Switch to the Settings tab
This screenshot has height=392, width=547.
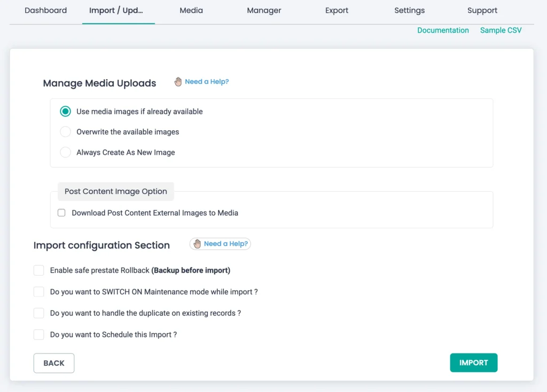click(x=410, y=11)
